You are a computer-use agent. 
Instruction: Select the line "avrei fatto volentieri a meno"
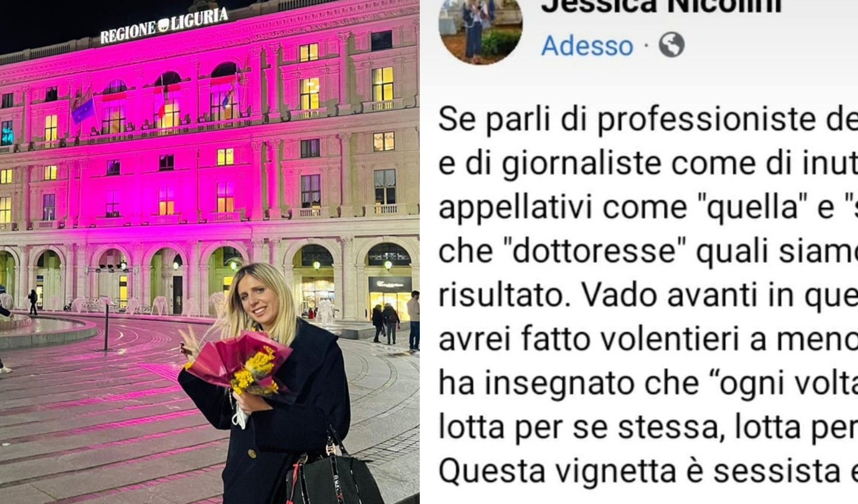(648, 339)
